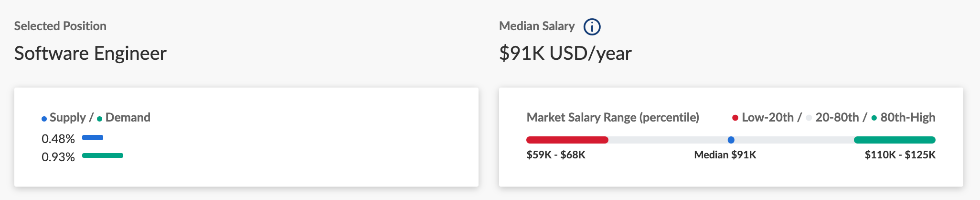Image resolution: width=980 pixels, height=200 pixels.
Task: Click the red Low-20th legend dot
Action: pos(735,118)
